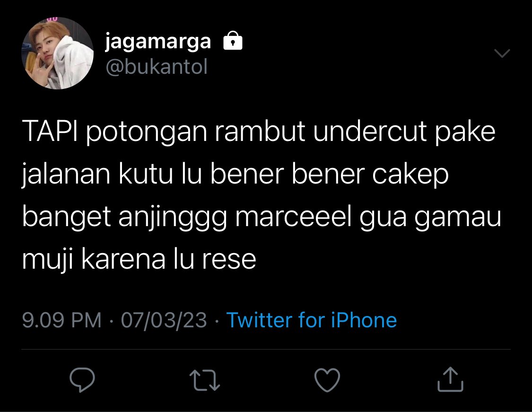Open the share tweet icon
The image size is (532, 412).
(x=450, y=379)
